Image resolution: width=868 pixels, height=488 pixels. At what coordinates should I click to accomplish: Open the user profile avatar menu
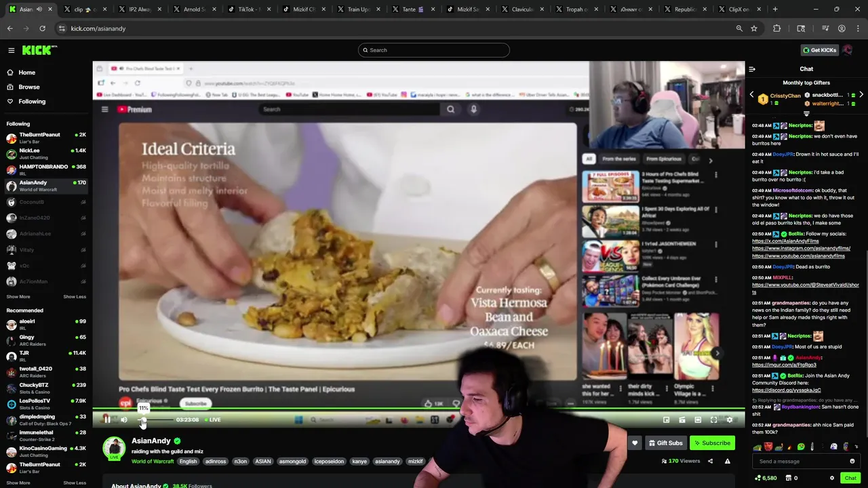tap(848, 50)
